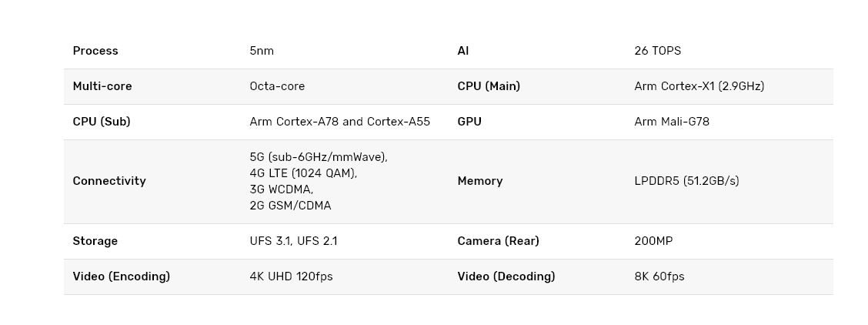Click the AI specification label
868x325 pixels.
click(463, 51)
